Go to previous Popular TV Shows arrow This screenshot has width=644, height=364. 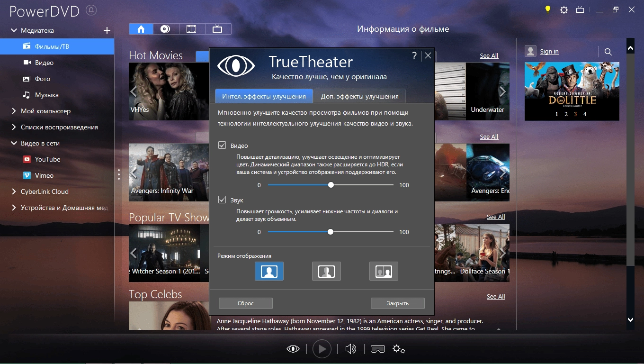click(x=134, y=253)
